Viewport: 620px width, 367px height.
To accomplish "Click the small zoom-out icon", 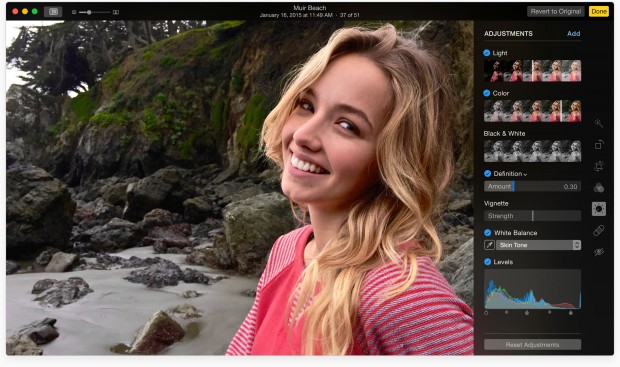I will coord(74,12).
